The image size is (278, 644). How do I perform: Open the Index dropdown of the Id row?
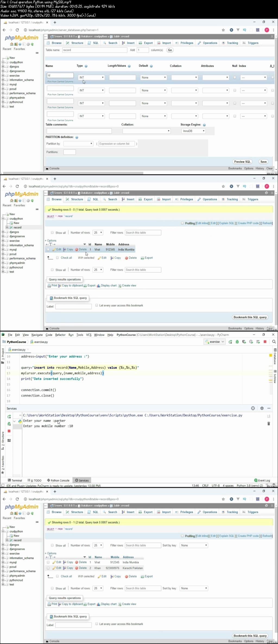point(254,78)
